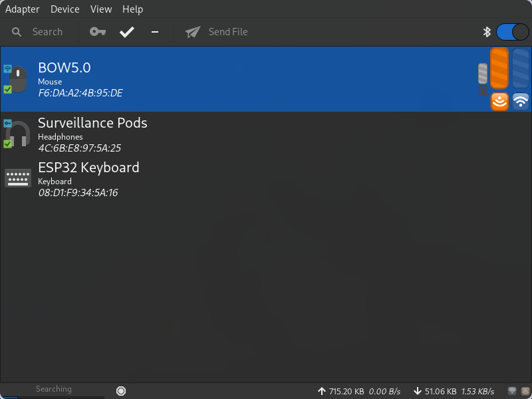The width and height of the screenshot is (532, 399).
Task: Click the keyboard icon for ESP32 Keyboard
Action: tap(18, 178)
